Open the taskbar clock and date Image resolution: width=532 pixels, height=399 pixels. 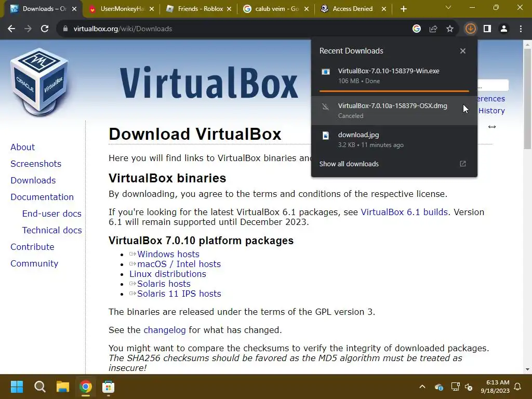coord(495,387)
